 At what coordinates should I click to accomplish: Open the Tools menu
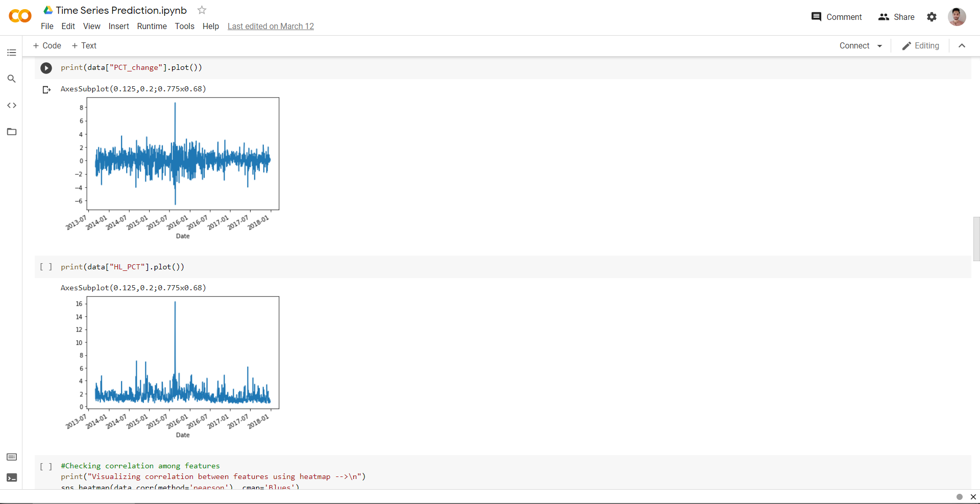click(184, 27)
